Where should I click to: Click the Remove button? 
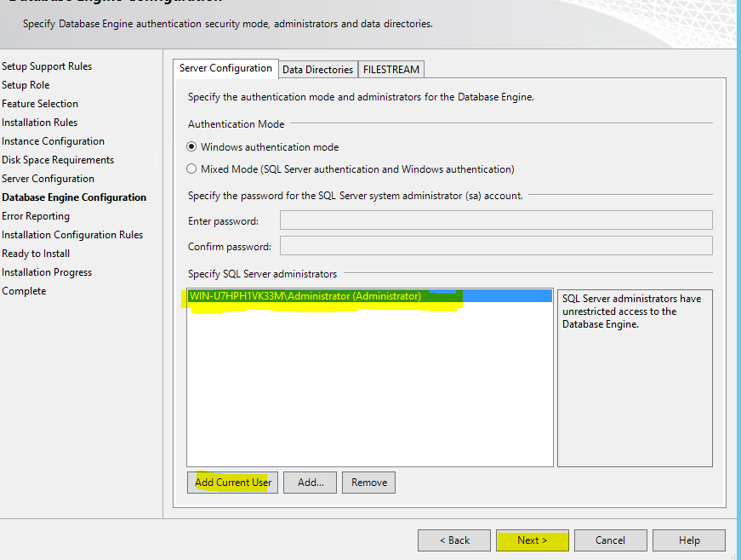point(368,483)
